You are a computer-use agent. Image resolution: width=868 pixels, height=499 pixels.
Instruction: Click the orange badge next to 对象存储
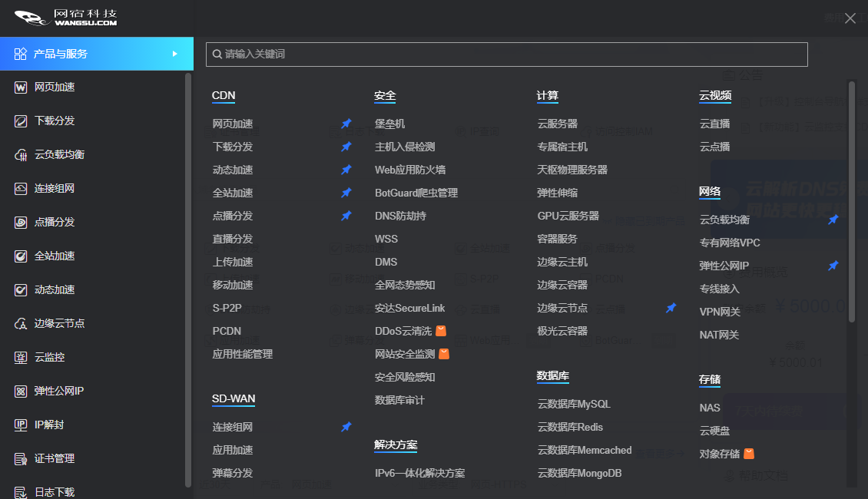coord(749,454)
